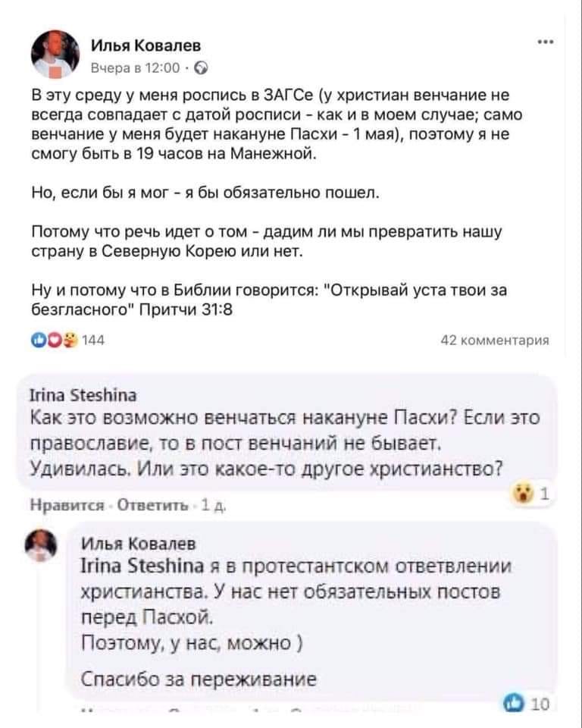Click the blue like reaction icon under the post

pyautogui.click(x=39, y=340)
